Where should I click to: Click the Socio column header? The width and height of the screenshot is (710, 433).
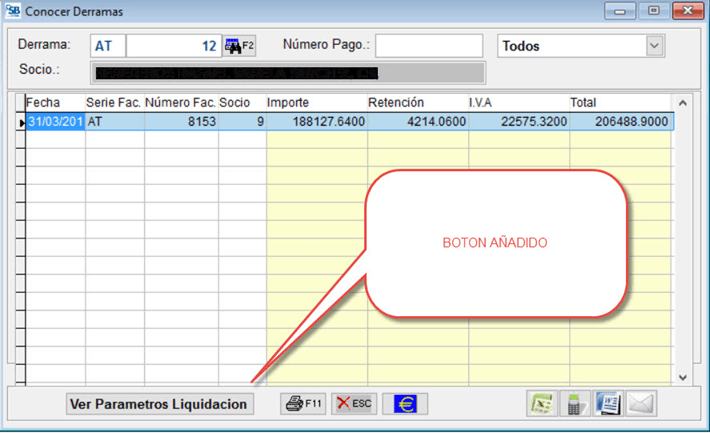tap(242, 103)
